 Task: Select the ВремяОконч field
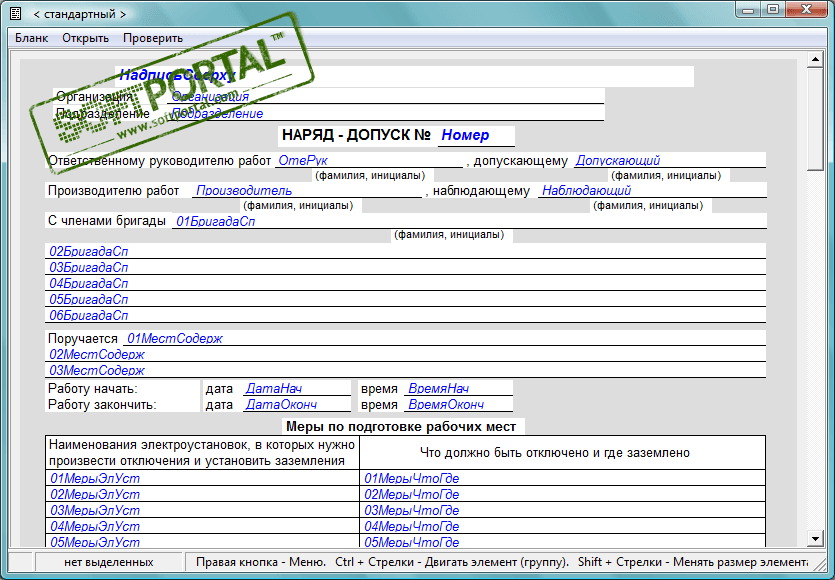[459, 404]
